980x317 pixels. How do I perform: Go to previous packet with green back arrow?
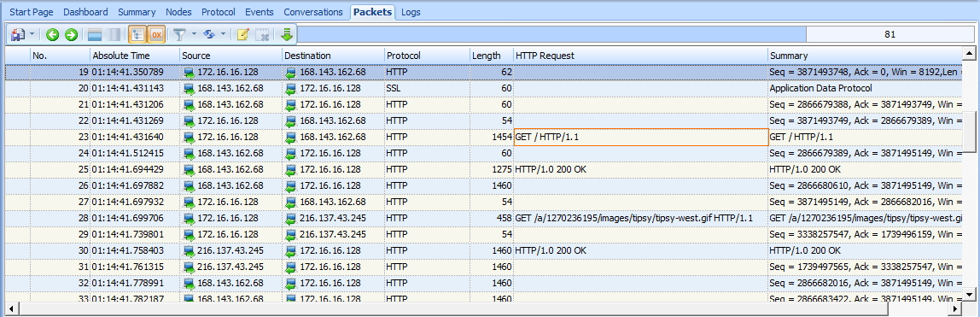pos(53,35)
